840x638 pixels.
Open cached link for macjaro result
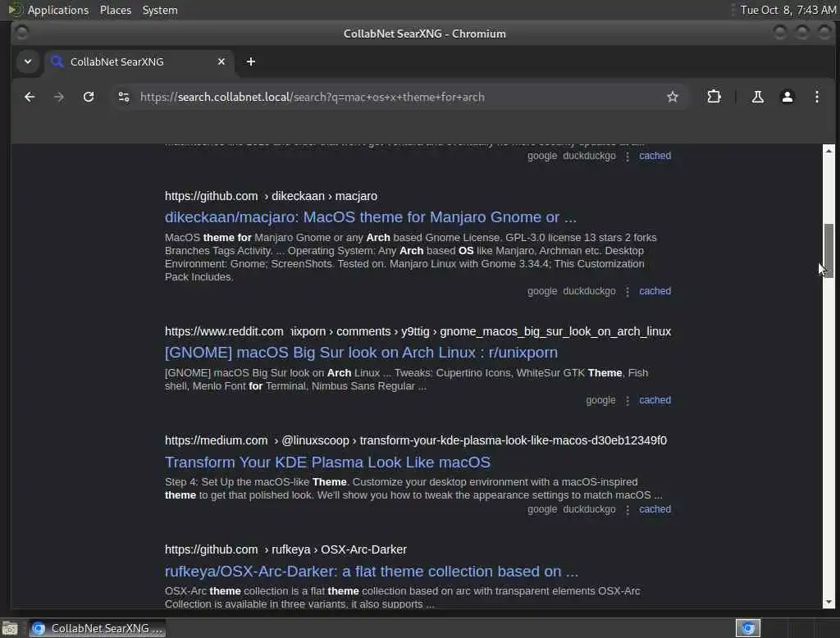click(655, 291)
